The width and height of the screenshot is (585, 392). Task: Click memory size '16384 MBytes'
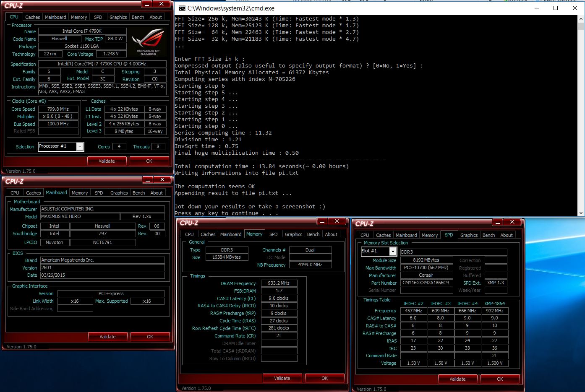coord(227,257)
